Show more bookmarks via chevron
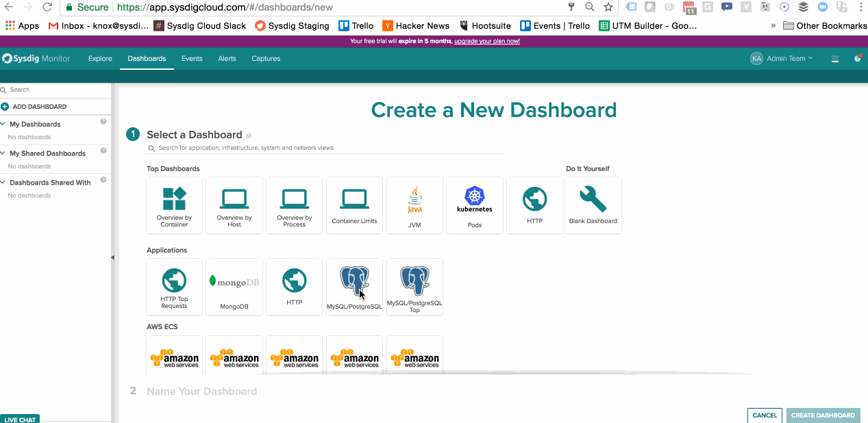This screenshot has height=423, width=868. (773, 25)
